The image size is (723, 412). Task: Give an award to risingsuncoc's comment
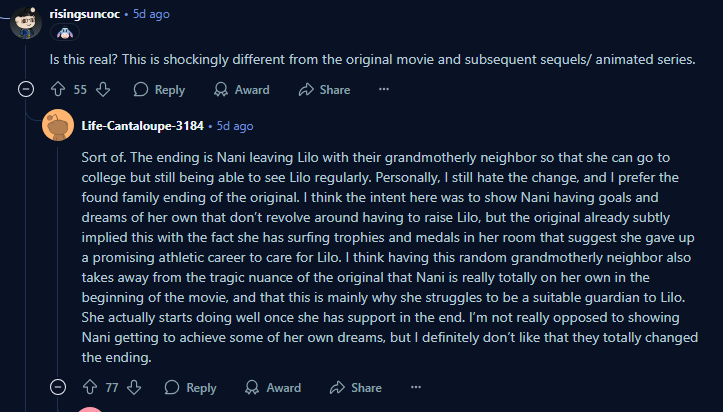tap(241, 90)
